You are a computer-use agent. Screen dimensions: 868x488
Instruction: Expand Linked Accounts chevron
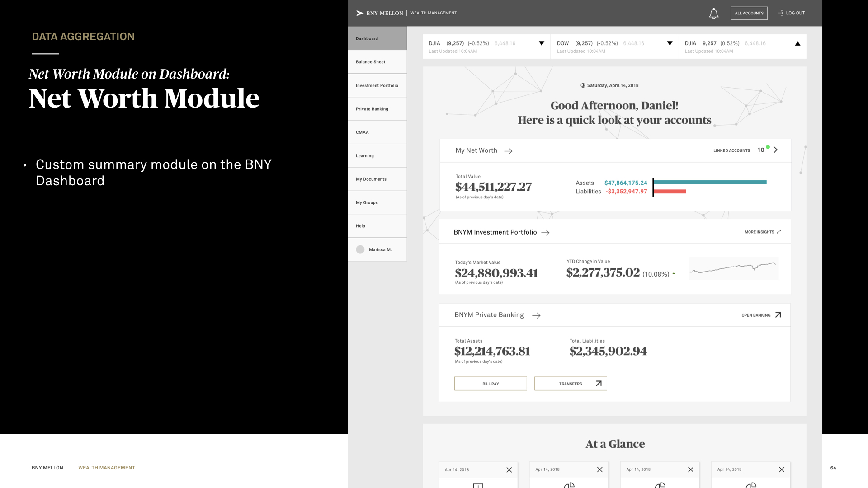coord(776,150)
